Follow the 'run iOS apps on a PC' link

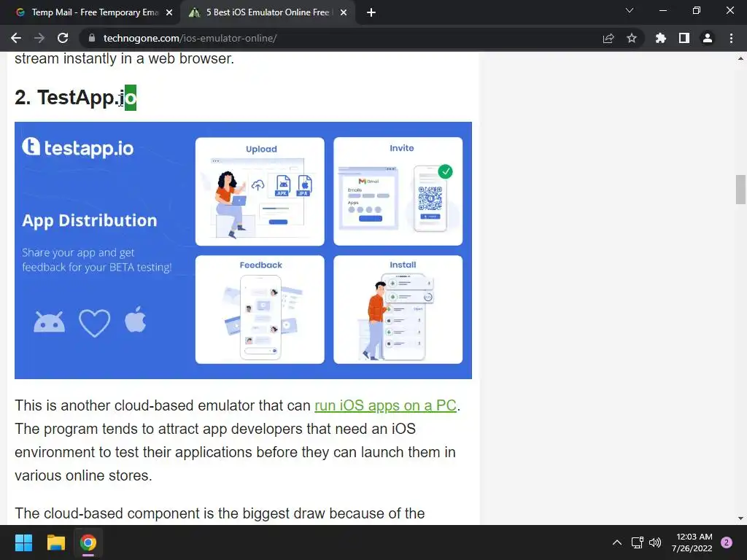385,405
